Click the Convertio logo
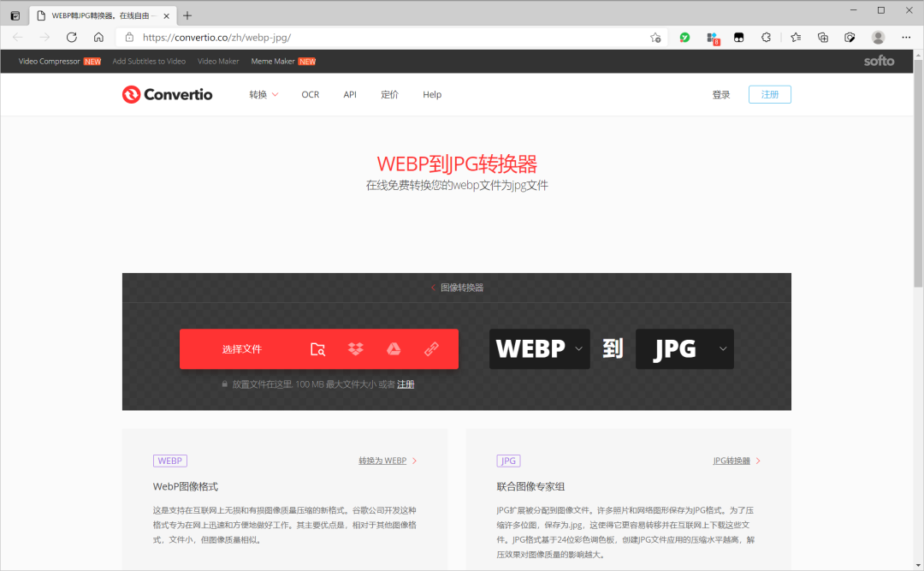Viewport: 924px width, 571px height. point(167,94)
